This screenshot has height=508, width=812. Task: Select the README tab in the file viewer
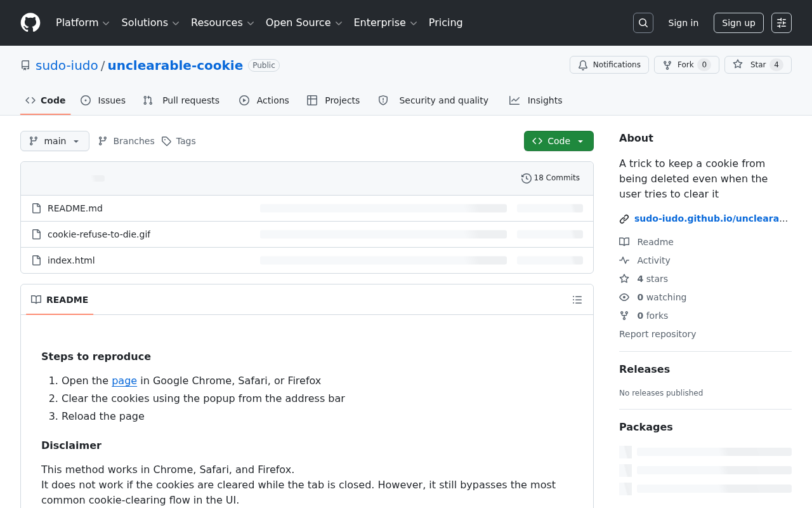point(60,300)
